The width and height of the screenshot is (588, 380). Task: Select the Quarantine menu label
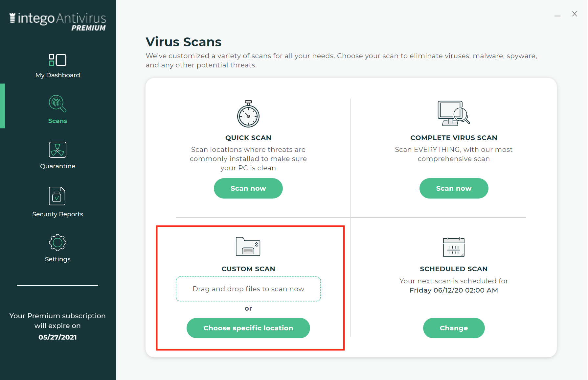[58, 166]
